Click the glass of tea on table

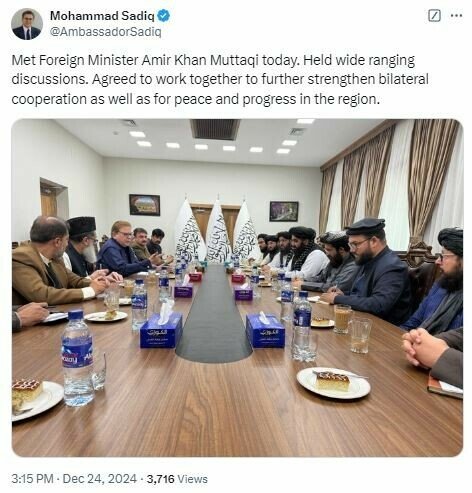tap(343, 319)
